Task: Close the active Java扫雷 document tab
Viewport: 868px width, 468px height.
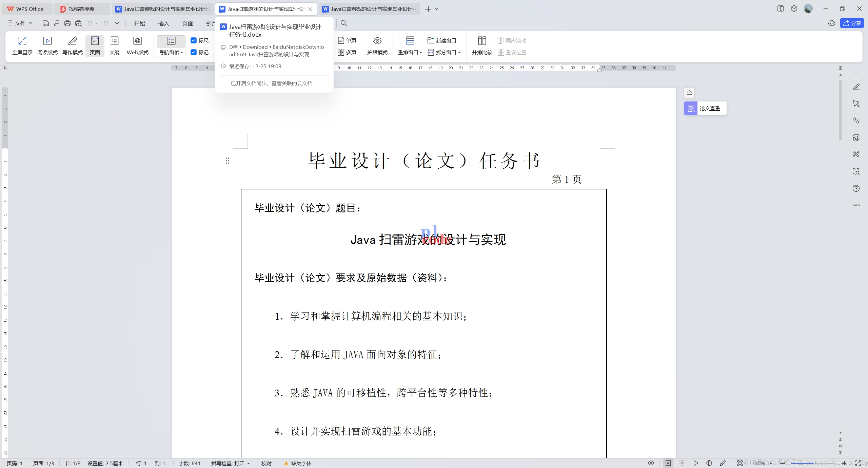Action: pos(310,9)
